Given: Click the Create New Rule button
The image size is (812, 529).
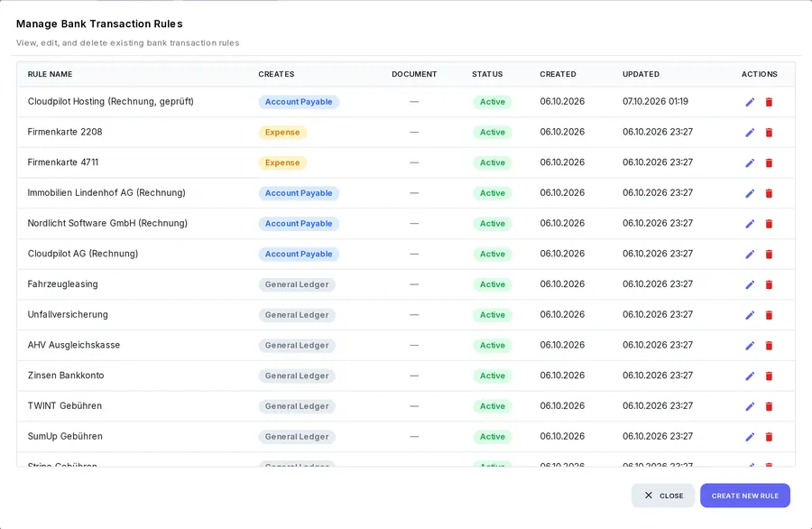Looking at the screenshot, I should tap(745, 496).
